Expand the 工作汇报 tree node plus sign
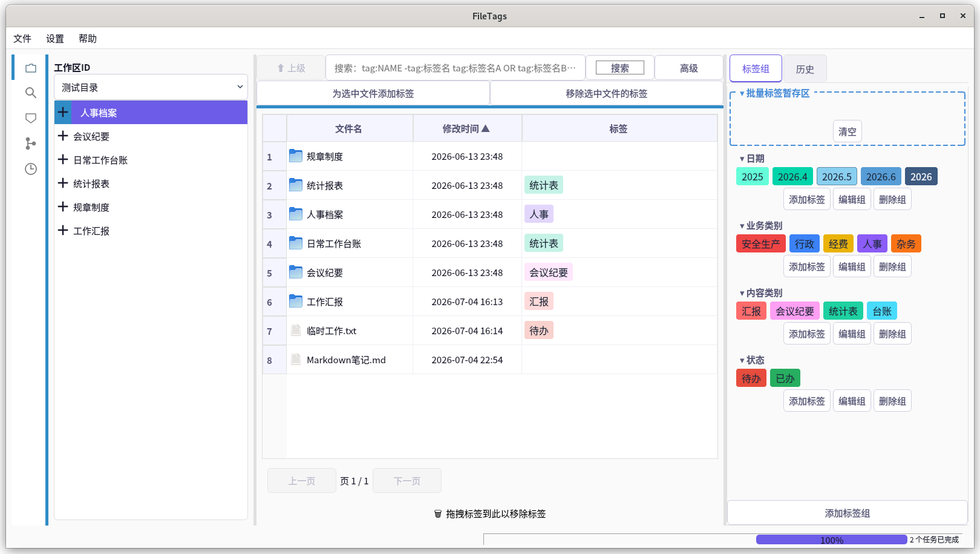Image resolution: width=980 pixels, height=554 pixels. [x=63, y=230]
